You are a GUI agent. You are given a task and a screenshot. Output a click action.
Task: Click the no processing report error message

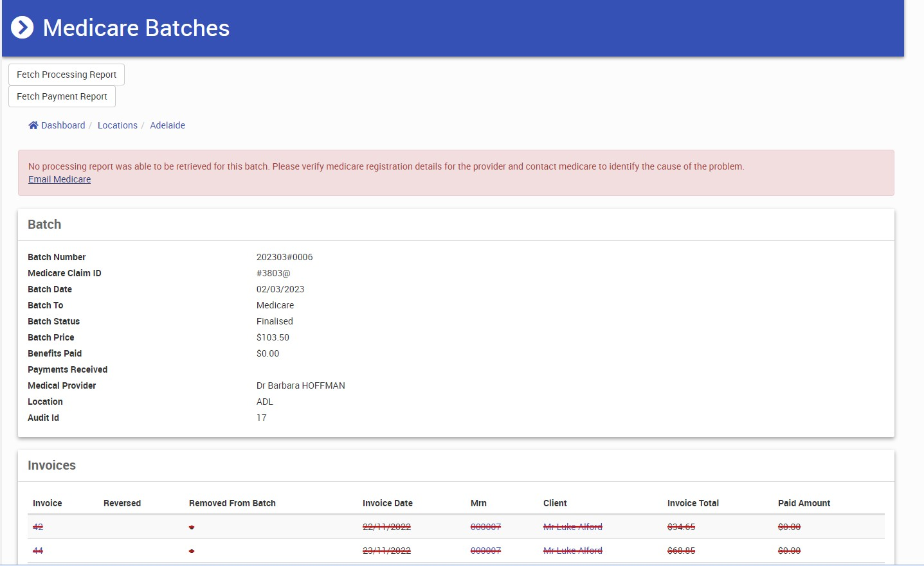pos(386,166)
